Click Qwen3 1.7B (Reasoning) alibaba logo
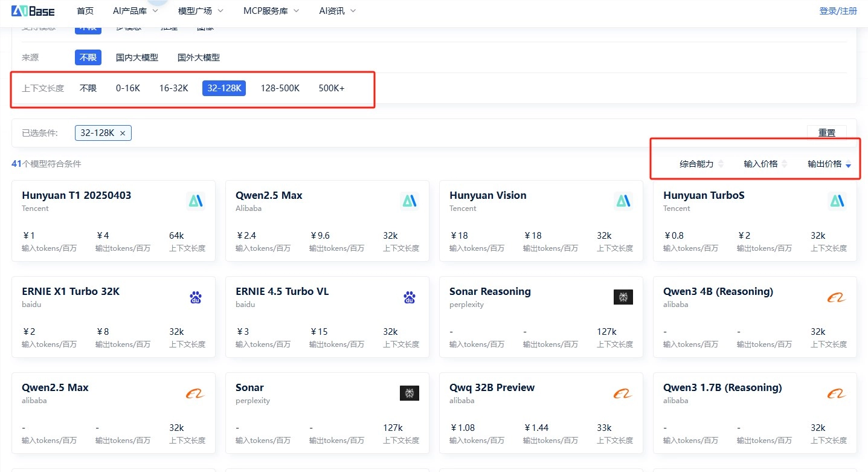The height and width of the screenshot is (472, 868). (837, 393)
